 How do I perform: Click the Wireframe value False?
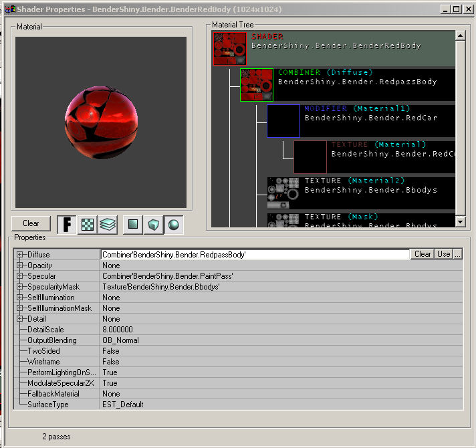pos(111,362)
